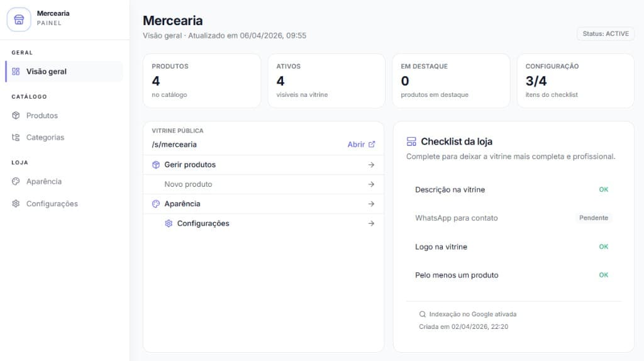
Task: Click the Aparência palette icon in sidebar
Action: coord(16,182)
